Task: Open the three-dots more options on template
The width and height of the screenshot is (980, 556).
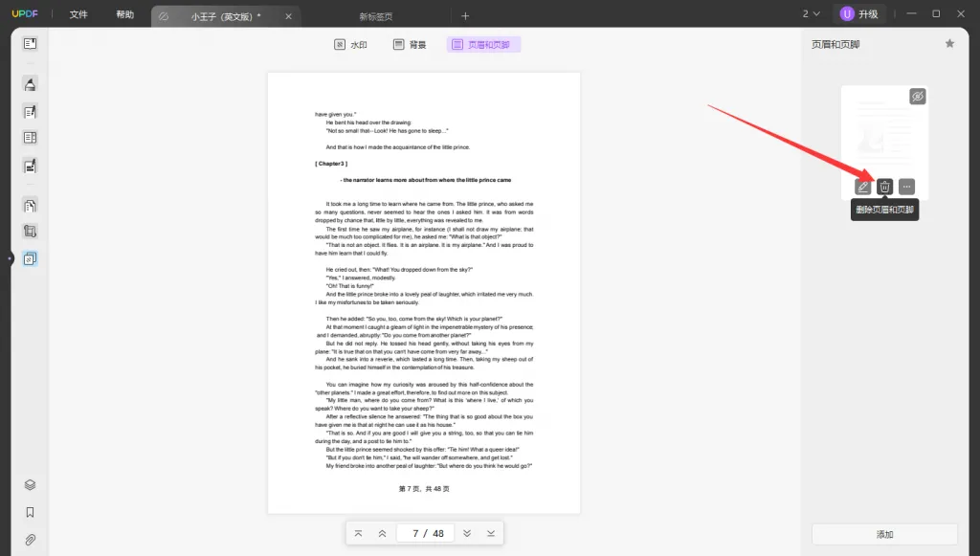Action: (x=906, y=187)
